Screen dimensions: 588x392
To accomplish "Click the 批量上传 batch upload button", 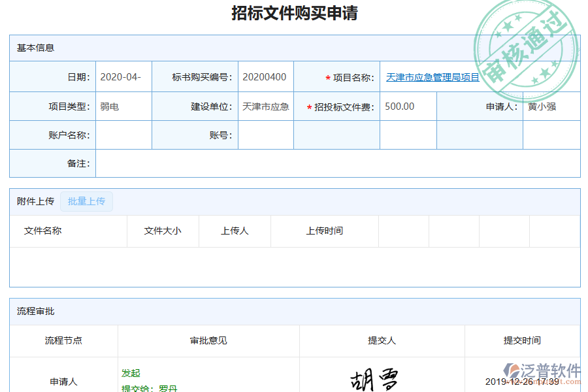I will pos(86,201).
